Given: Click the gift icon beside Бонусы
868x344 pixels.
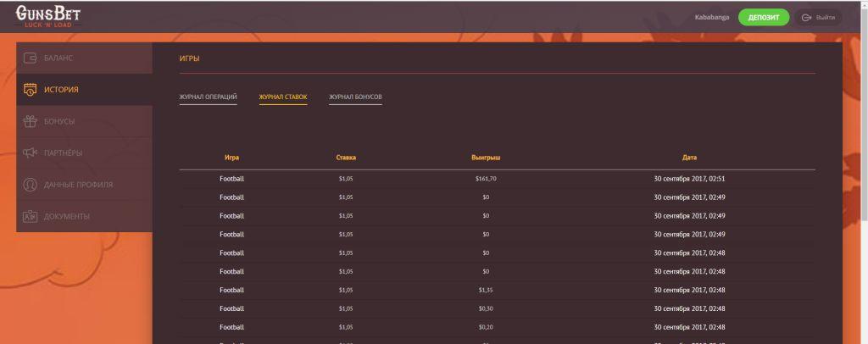Looking at the screenshot, I should pyautogui.click(x=30, y=121).
